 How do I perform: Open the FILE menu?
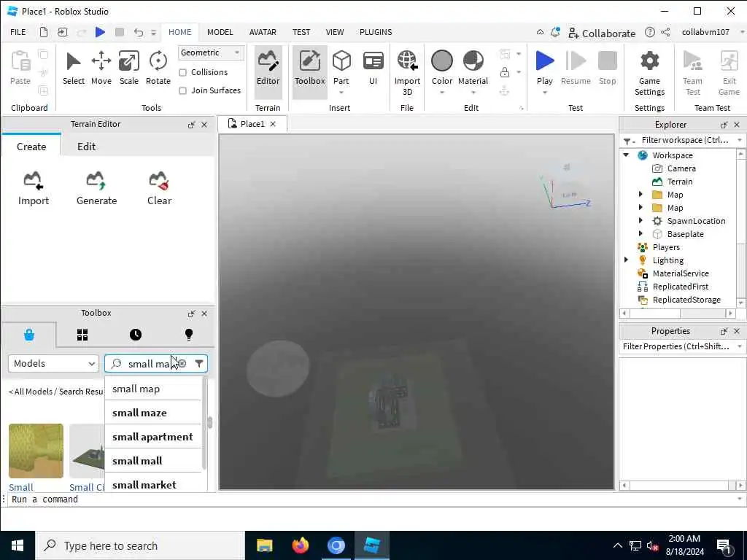[18, 32]
